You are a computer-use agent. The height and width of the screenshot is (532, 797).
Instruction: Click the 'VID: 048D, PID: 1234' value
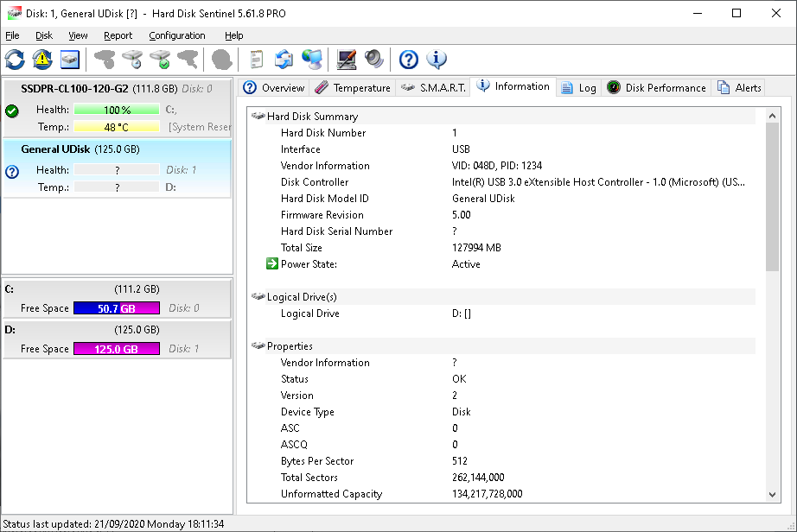point(497,166)
